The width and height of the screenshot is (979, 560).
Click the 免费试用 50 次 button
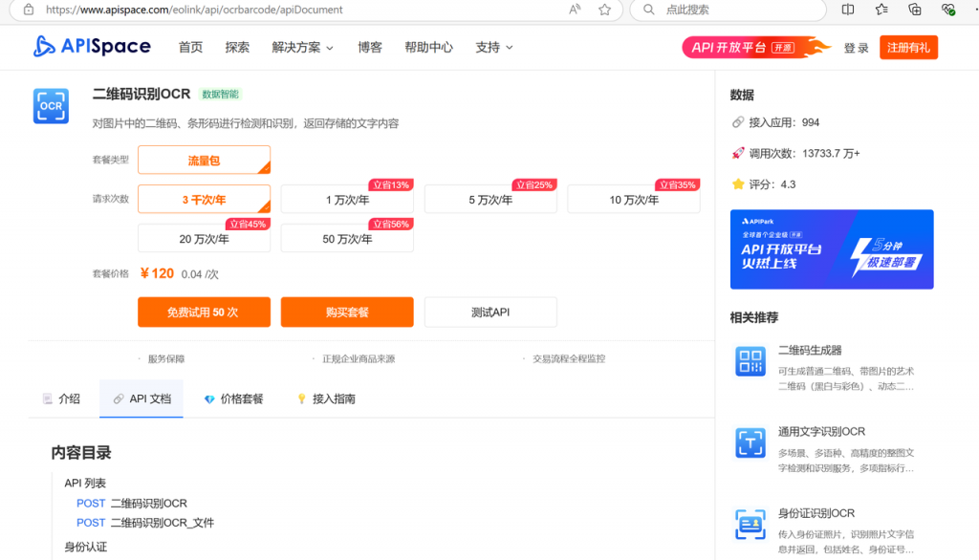(x=204, y=312)
